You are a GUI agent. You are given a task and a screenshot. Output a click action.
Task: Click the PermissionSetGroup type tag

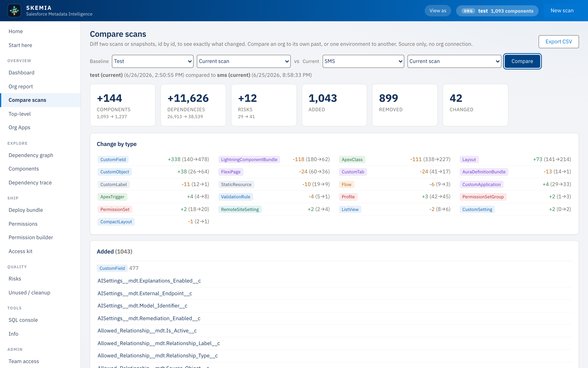pyautogui.click(x=483, y=197)
